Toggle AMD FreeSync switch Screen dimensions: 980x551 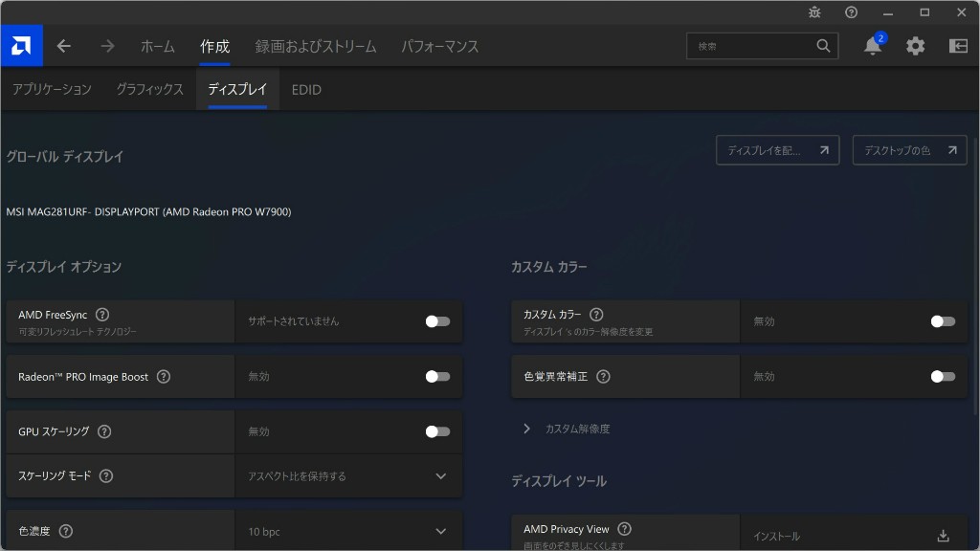point(437,321)
